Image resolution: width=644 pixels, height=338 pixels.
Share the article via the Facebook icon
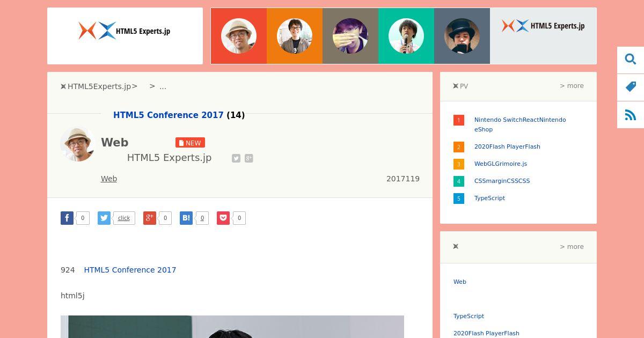tap(67, 218)
